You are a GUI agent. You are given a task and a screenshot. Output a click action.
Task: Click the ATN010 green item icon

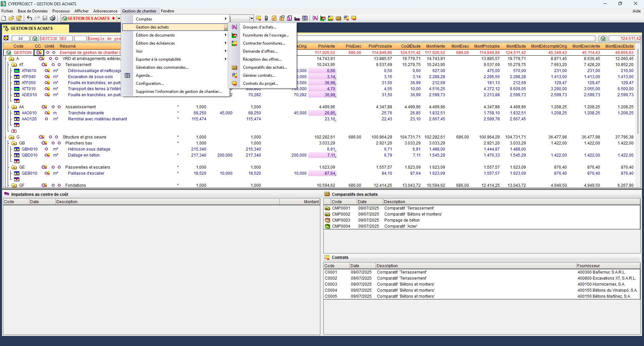17,71
